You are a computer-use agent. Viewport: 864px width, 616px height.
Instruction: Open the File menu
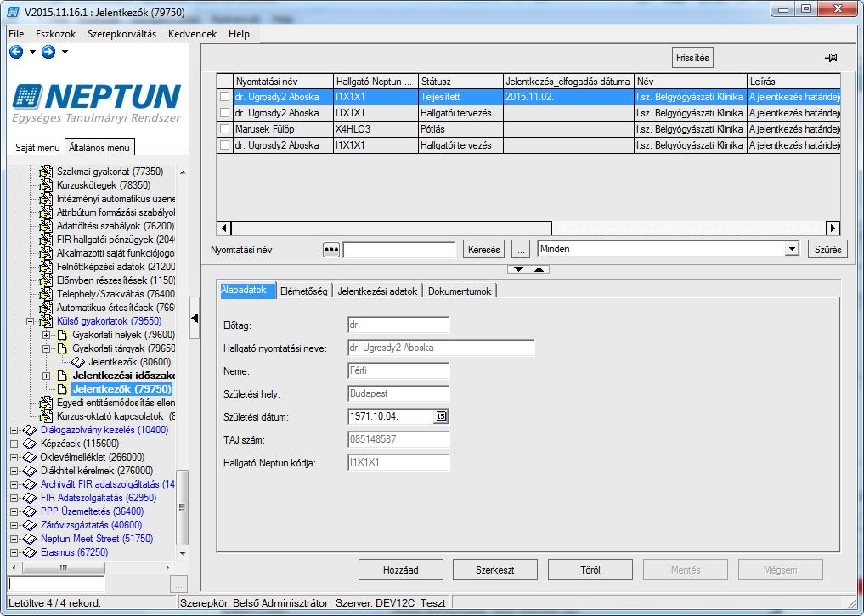point(16,34)
